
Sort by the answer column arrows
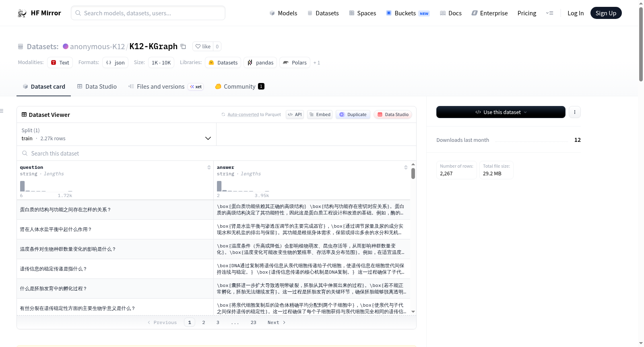(406, 167)
